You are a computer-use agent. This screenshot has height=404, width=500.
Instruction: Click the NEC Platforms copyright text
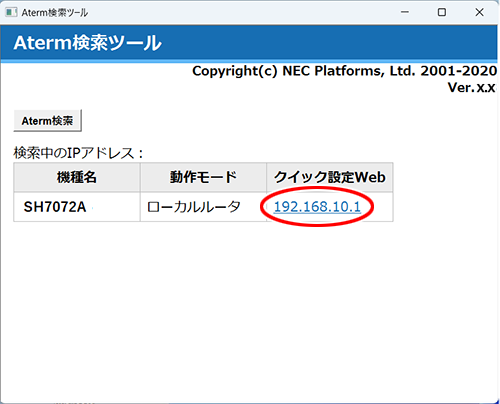344,71
